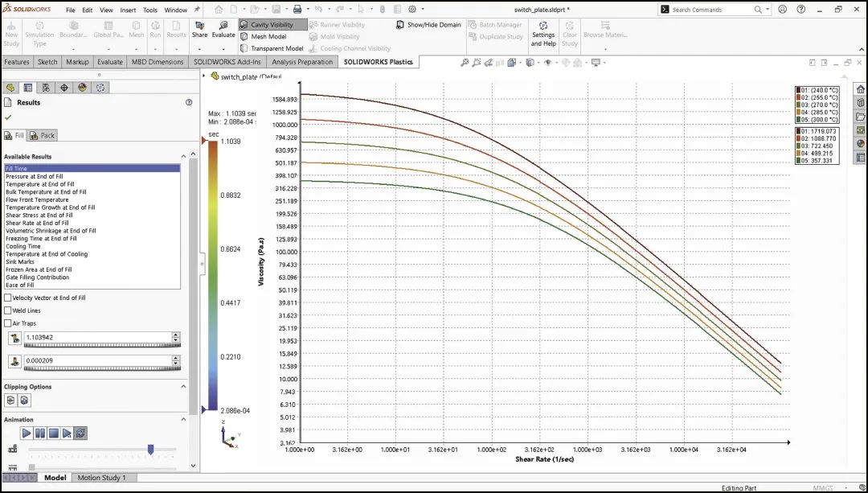Switch to the Analysis Preparation tab

coord(302,62)
